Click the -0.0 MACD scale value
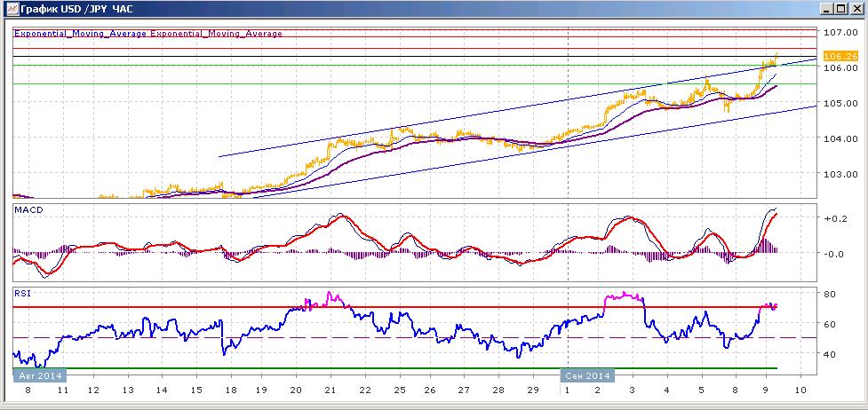This screenshot has width=868, height=410. (x=835, y=254)
